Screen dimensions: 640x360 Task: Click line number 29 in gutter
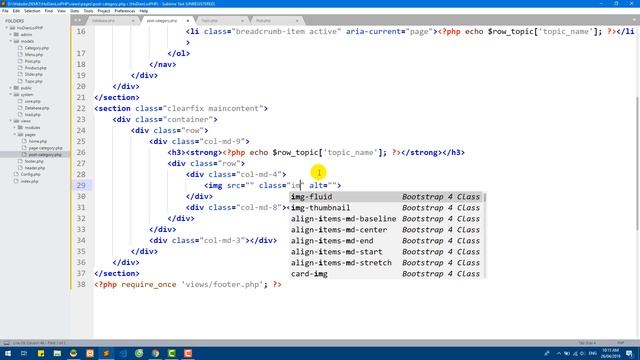point(81,186)
